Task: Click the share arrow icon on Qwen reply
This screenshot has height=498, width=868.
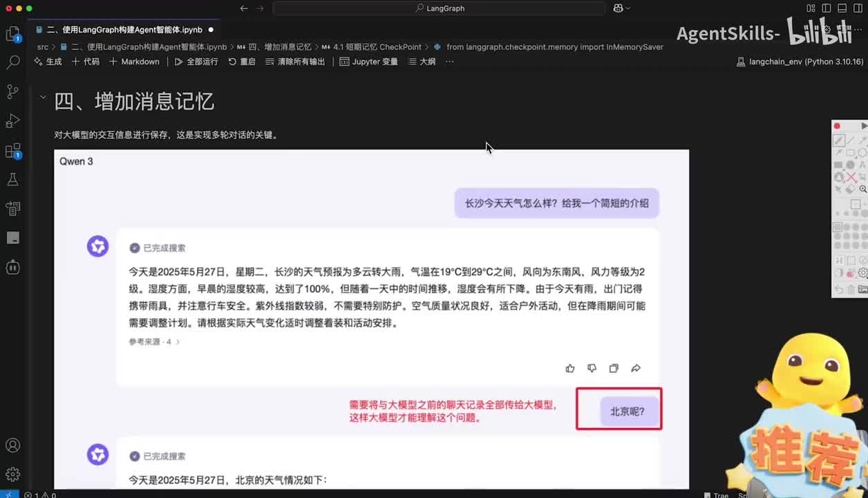Action: [x=636, y=369]
